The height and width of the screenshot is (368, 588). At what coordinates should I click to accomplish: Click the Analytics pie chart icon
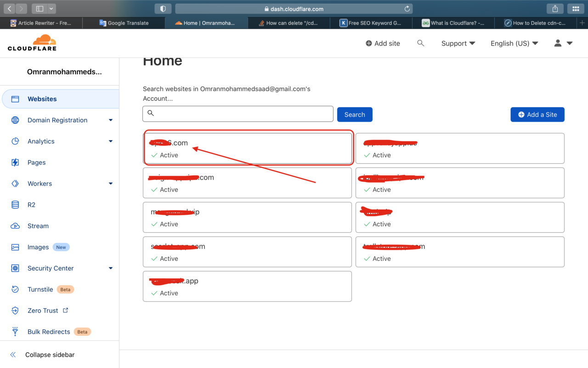(15, 141)
